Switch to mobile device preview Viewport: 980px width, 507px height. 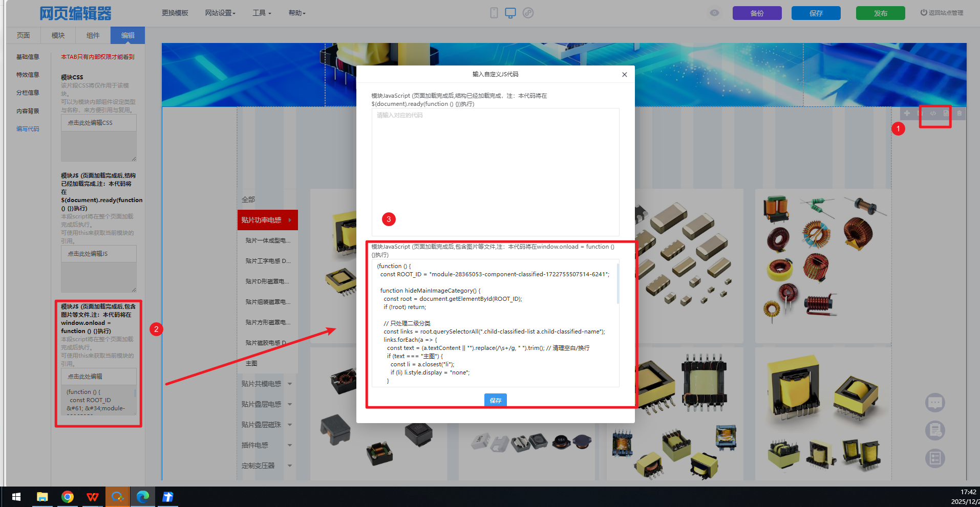pyautogui.click(x=494, y=13)
